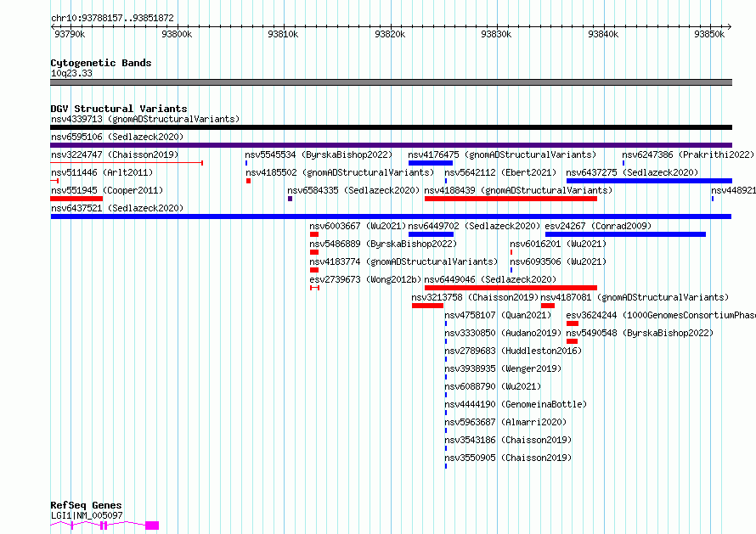Select the nsv6595106 (Sedlazeck2020) variant label

(x=117, y=137)
